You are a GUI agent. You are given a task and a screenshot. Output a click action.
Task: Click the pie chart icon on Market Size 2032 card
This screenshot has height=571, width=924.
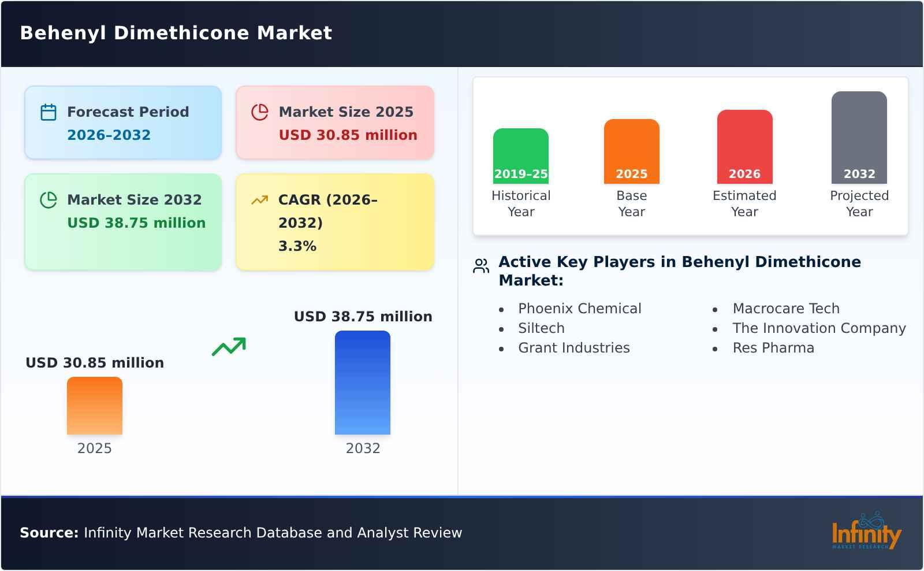pyautogui.click(x=48, y=199)
